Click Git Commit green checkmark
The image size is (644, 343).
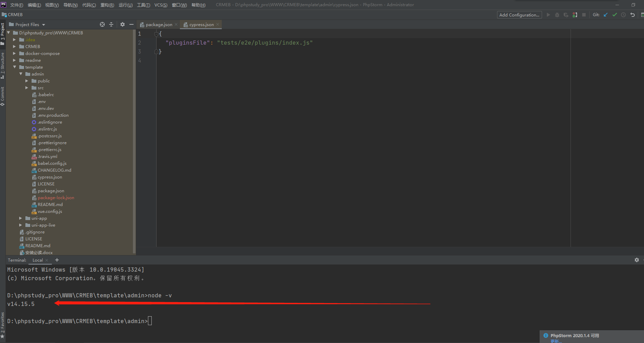click(x=614, y=15)
